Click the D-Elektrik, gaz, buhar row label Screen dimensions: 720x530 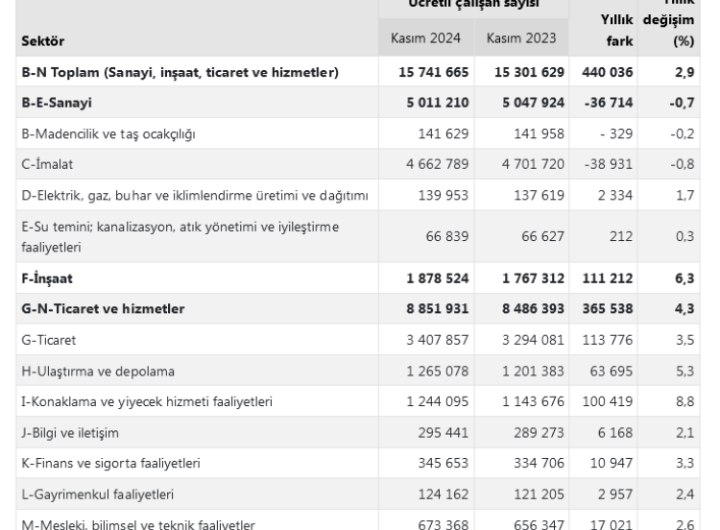196,191
